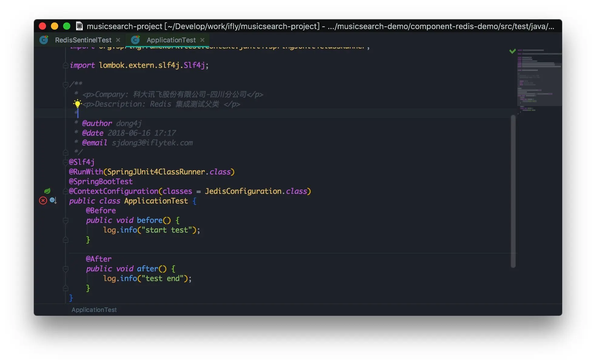Click the yellow lightbulb intention icon

tap(78, 104)
